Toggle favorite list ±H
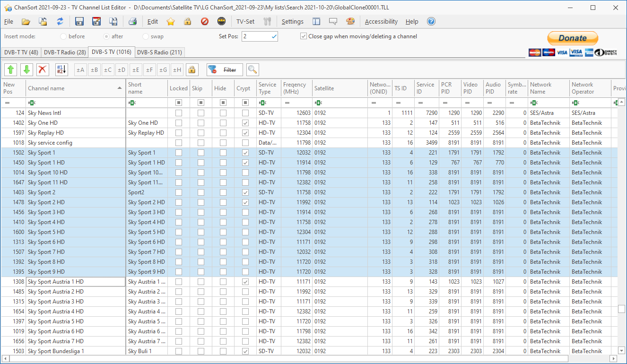Viewport: 627px width, 364px height. (x=177, y=69)
